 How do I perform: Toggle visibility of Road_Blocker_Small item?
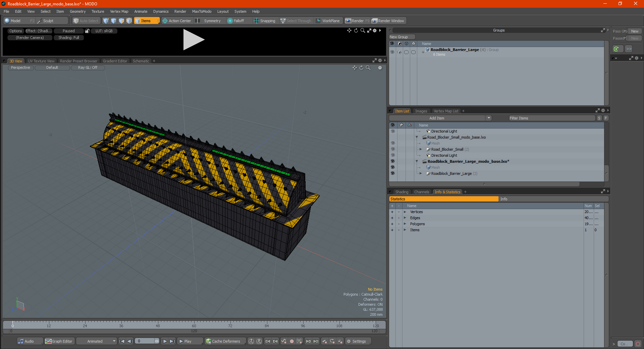click(x=392, y=149)
